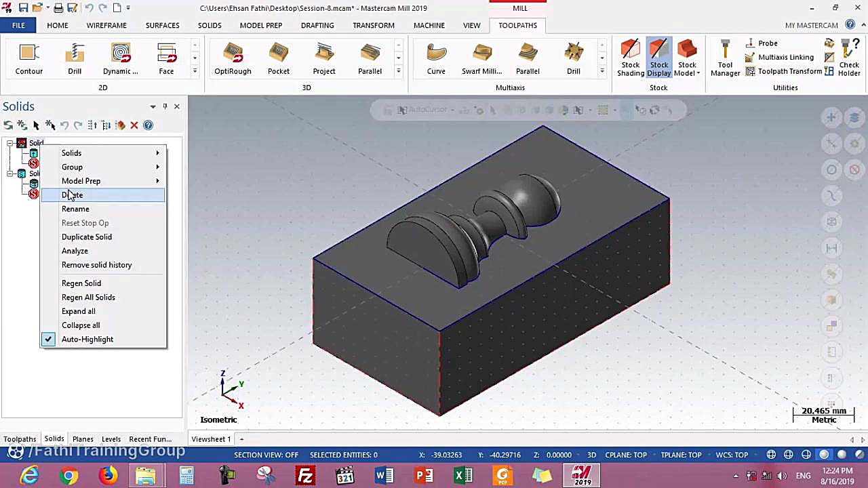Select the 3D Pocket toolpath

(x=279, y=59)
